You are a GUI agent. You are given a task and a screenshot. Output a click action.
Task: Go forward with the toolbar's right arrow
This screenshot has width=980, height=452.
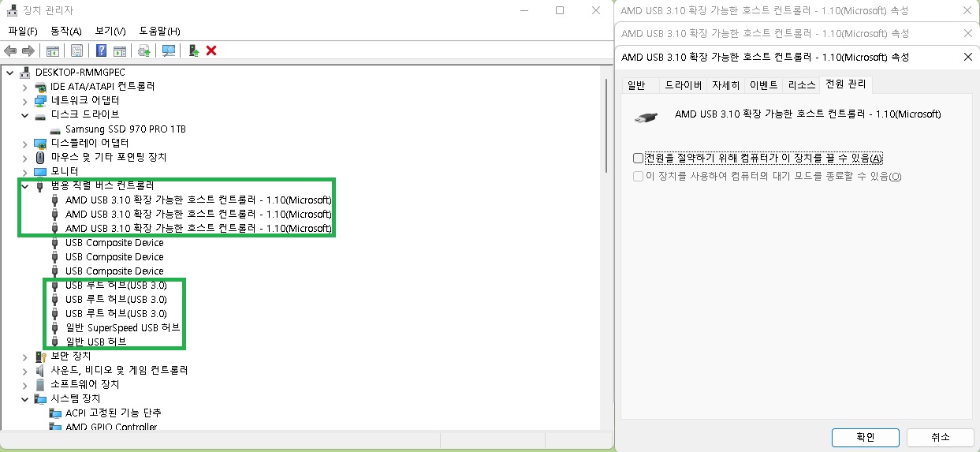pos(28,50)
